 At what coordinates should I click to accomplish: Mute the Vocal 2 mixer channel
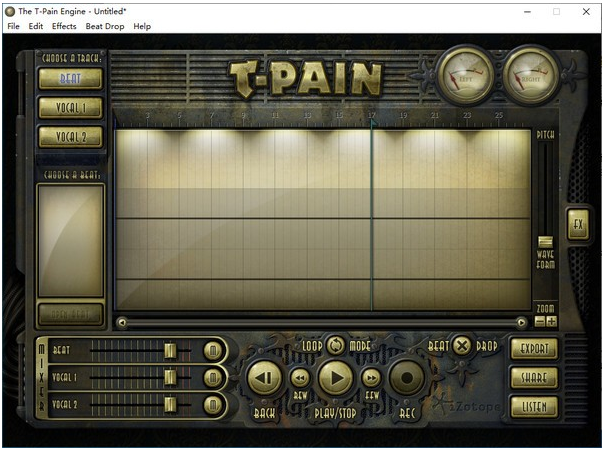[x=212, y=404]
